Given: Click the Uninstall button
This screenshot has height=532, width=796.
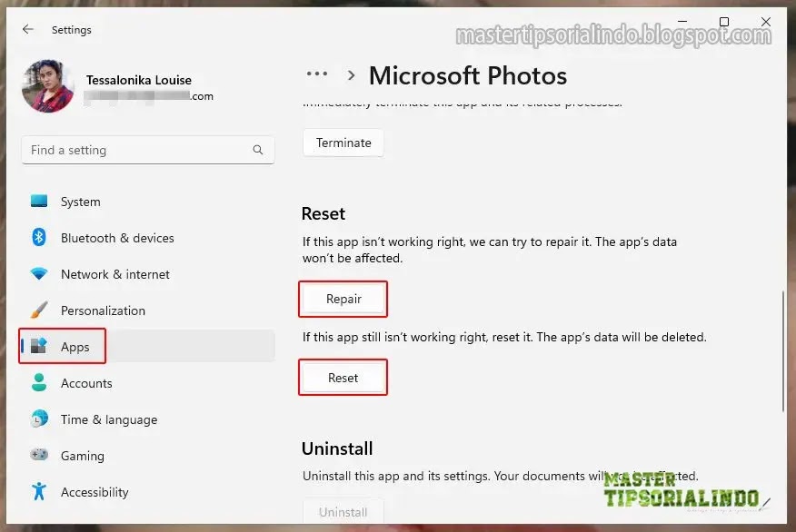Looking at the screenshot, I should 343,511.
